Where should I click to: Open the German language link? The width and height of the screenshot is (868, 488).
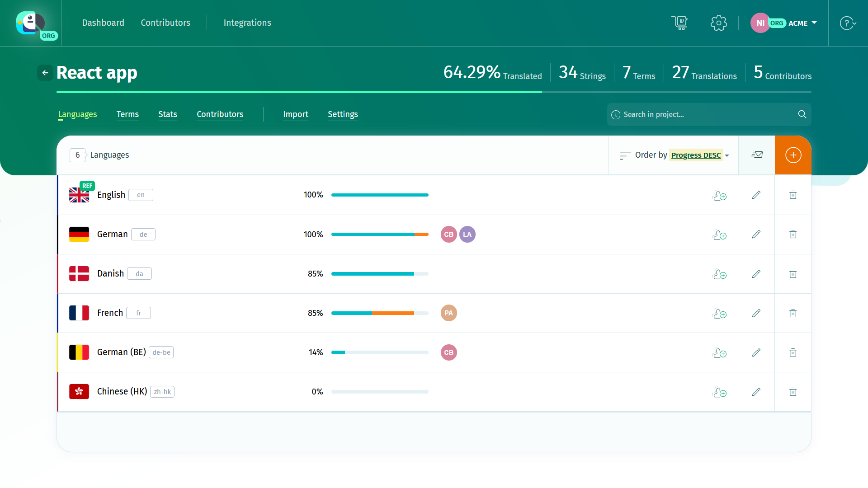113,234
